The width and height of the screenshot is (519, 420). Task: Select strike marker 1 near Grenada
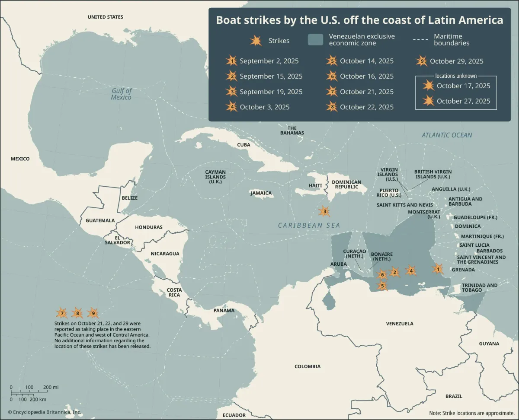438,269
